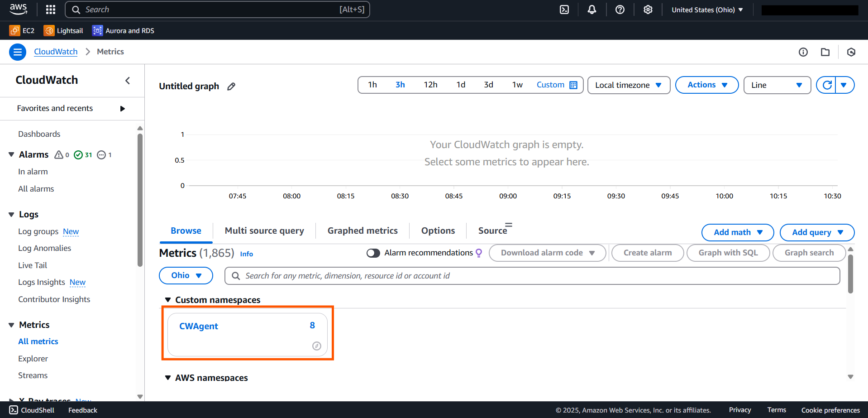Click Graph with SQL button
Image resolution: width=868 pixels, height=418 pixels.
point(728,253)
